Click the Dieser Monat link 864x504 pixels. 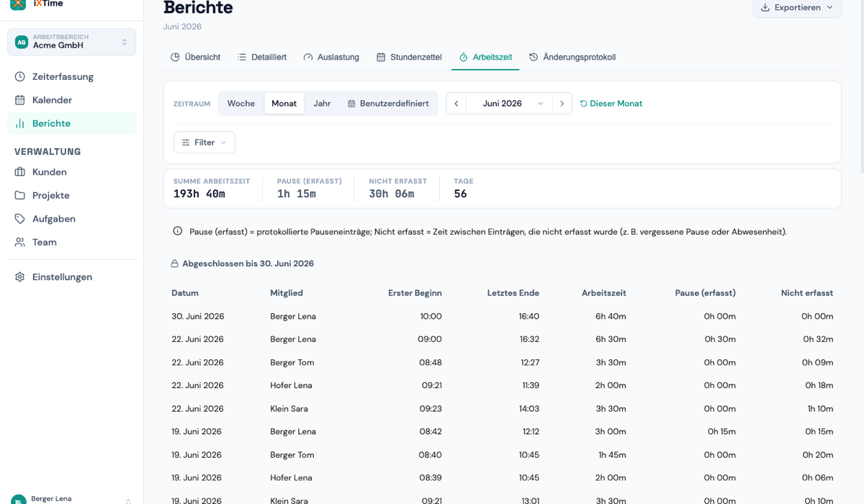click(x=611, y=104)
